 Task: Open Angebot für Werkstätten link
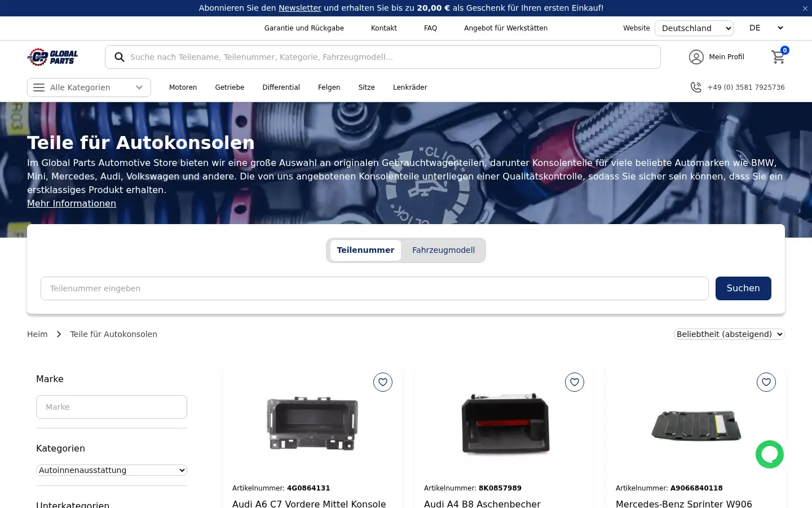506,28
